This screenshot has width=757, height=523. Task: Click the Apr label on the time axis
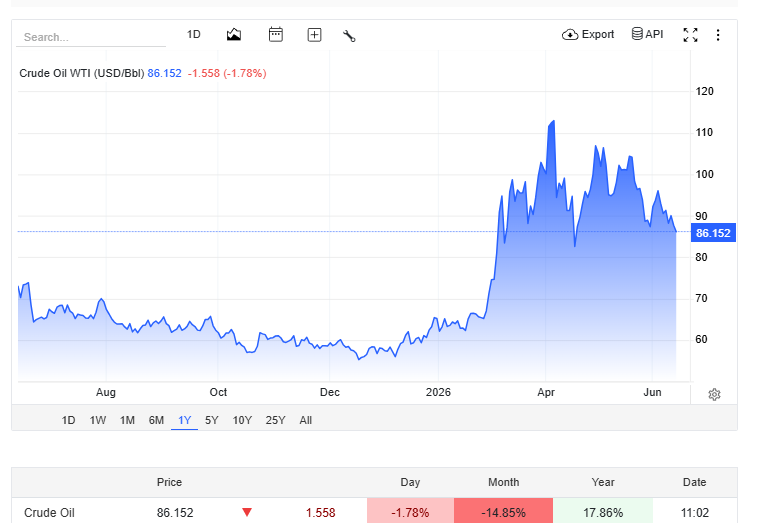(546, 392)
